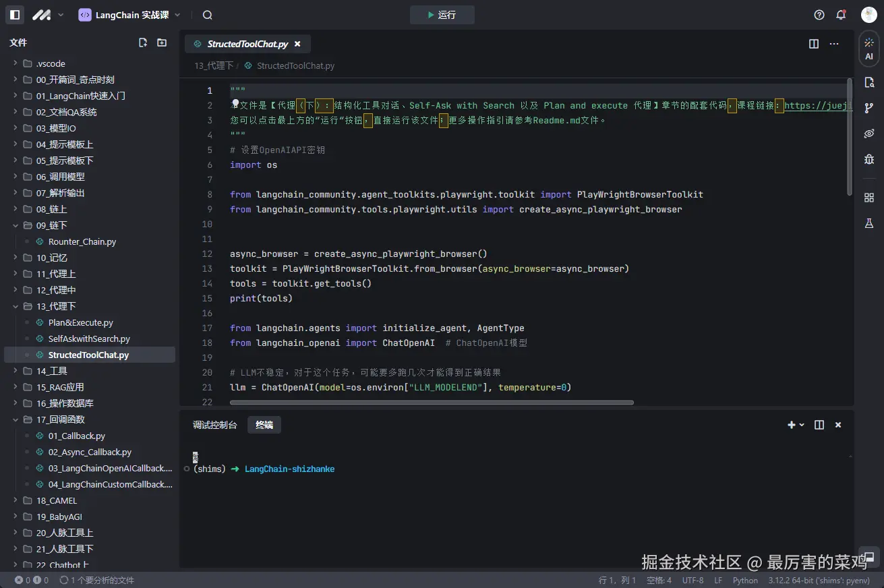The width and height of the screenshot is (884, 588).
Task: Open the notifications bell icon
Action: (x=841, y=15)
